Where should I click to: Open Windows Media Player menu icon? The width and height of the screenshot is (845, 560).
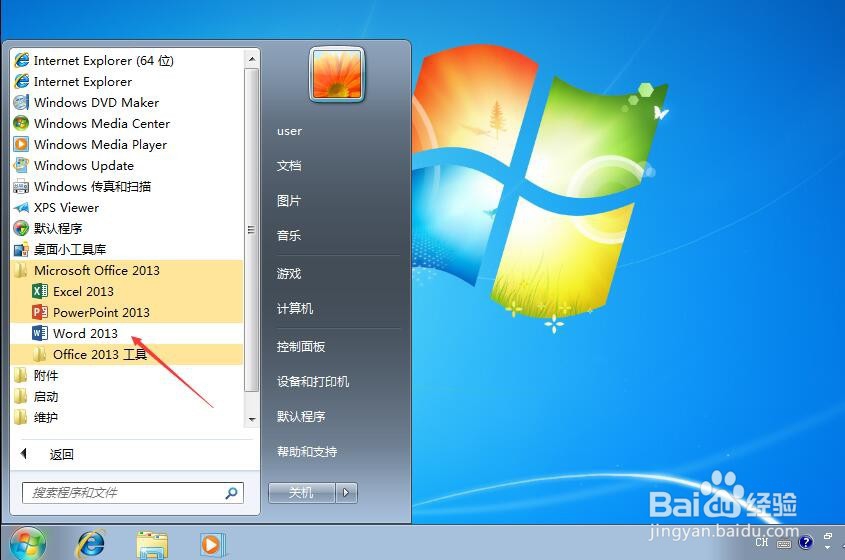pyautogui.click(x=22, y=144)
